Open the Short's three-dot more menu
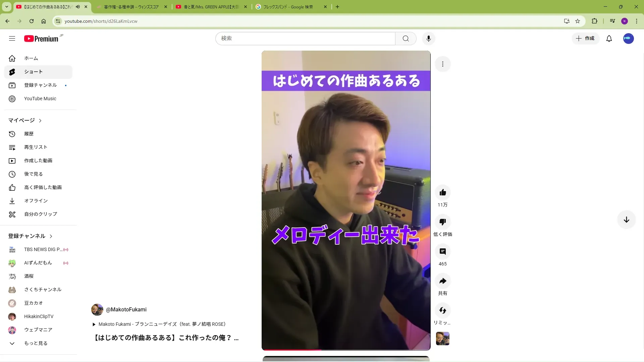644x362 pixels. click(442, 64)
